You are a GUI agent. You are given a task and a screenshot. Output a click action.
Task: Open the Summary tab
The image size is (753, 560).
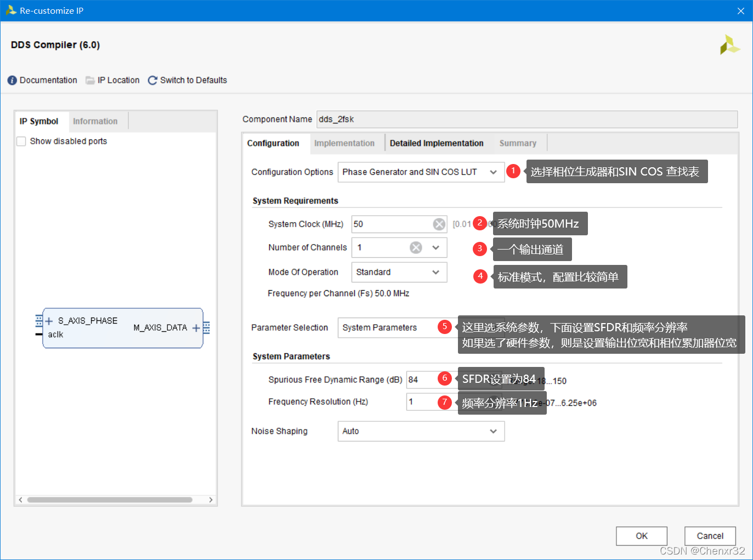(x=518, y=143)
